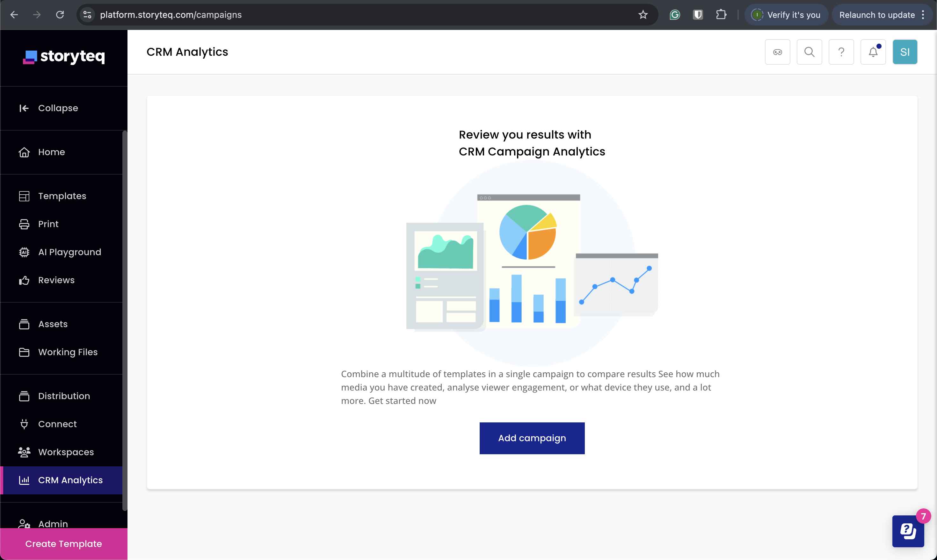
Task: Focus the address bar URL
Action: (x=171, y=15)
